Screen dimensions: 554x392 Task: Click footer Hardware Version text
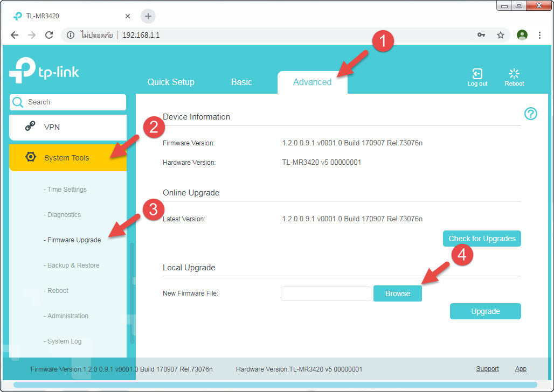pos(299,369)
